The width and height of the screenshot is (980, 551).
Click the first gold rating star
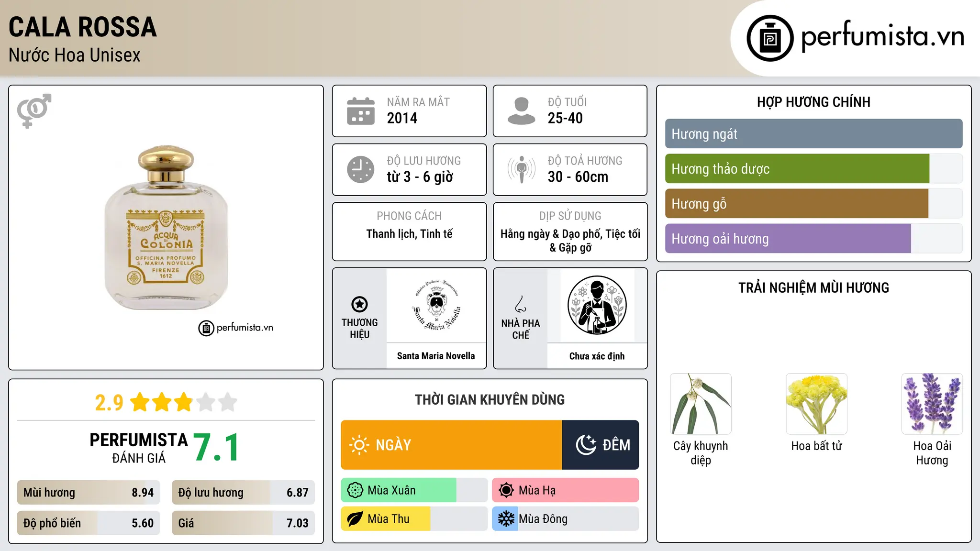[140, 402]
